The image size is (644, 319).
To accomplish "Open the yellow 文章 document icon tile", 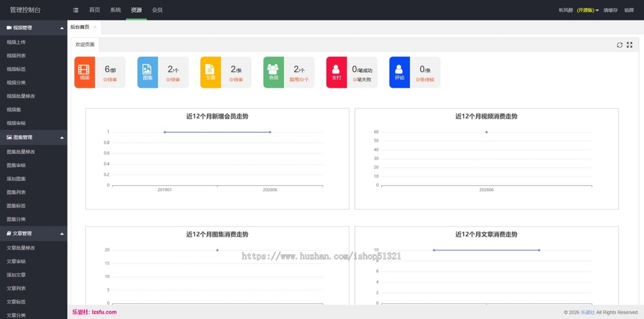I will coord(210,72).
